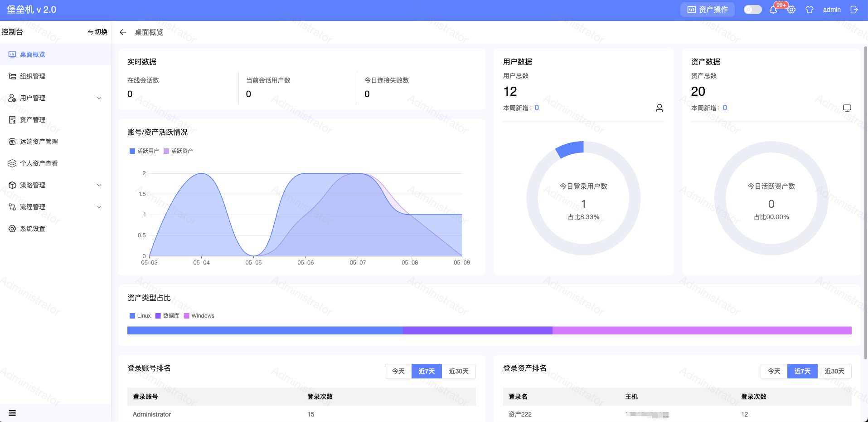Expand the 策略管理 submenu chevron

pos(99,185)
